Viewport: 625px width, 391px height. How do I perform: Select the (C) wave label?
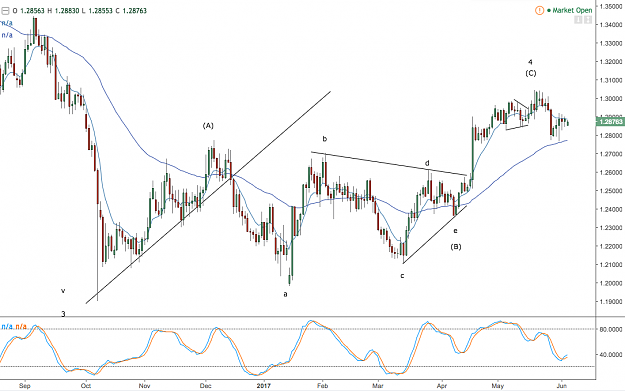click(531, 73)
